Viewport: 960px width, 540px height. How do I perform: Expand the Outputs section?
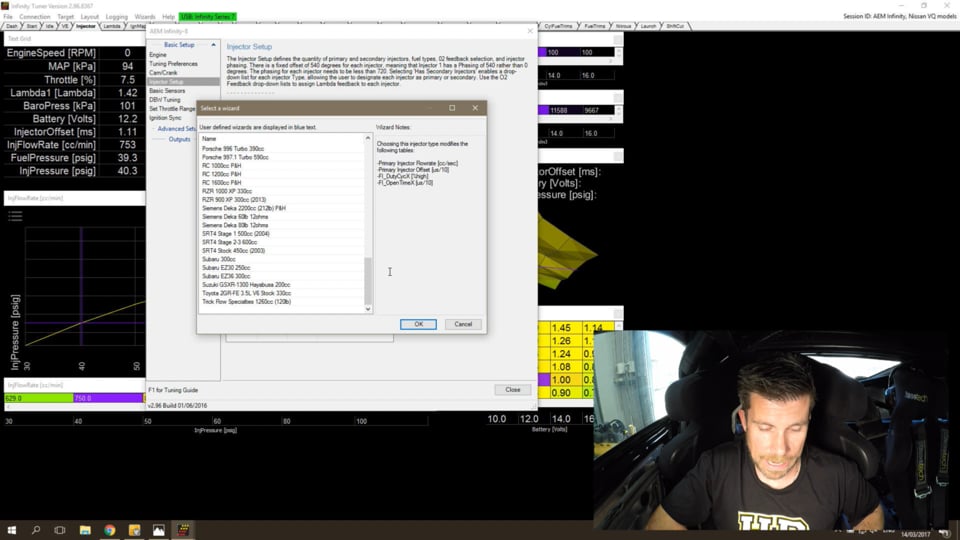[179, 140]
